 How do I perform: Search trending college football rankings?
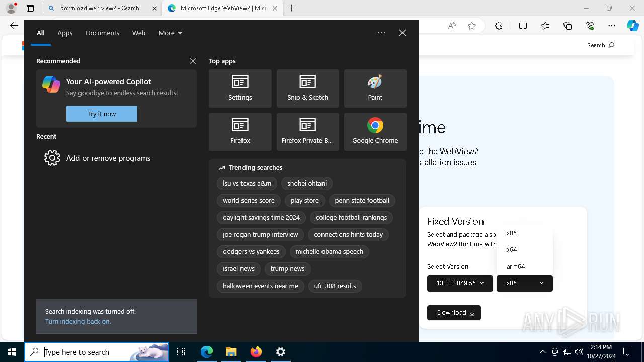click(x=351, y=217)
